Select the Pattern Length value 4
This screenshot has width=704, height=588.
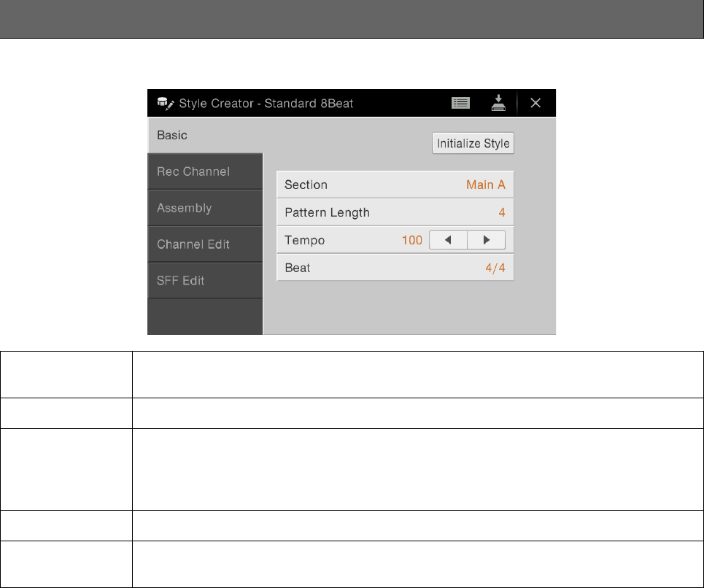502,212
